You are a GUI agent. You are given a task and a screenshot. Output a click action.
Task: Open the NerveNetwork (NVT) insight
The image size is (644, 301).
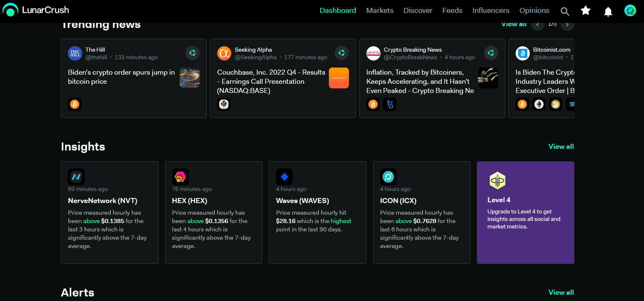(x=110, y=213)
